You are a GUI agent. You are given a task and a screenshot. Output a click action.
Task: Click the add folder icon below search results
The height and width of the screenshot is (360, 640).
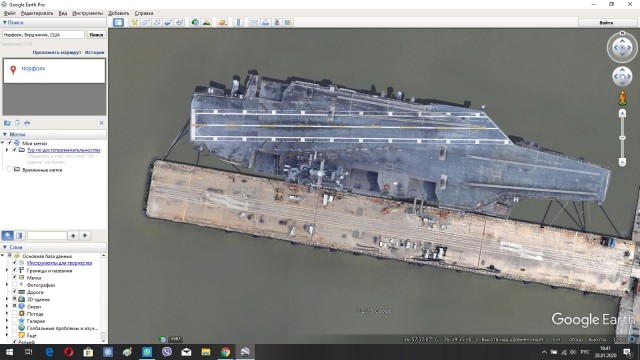[x=7, y=123]
